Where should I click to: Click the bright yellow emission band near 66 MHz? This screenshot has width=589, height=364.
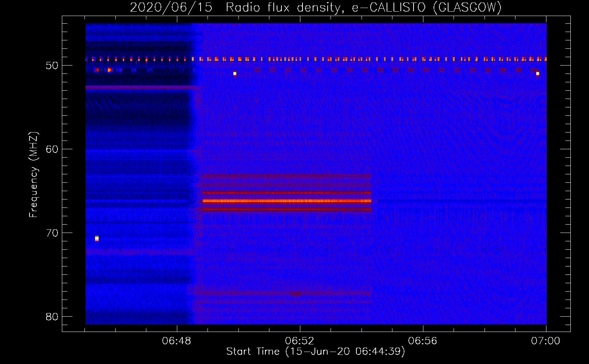(x=287, y=201)
